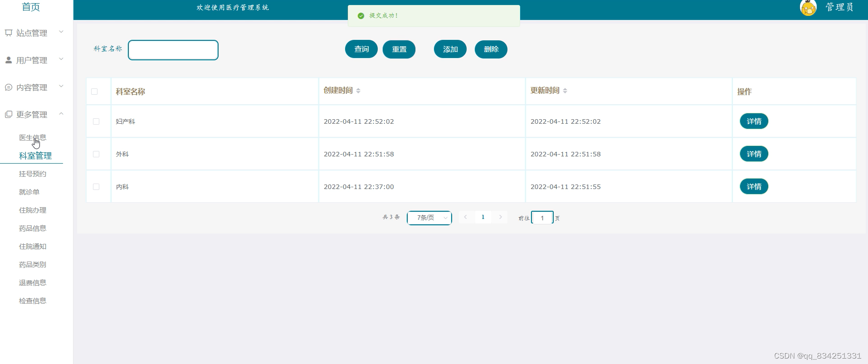Select page number 1 in pagination
The image size is (868, 364).
483,217
